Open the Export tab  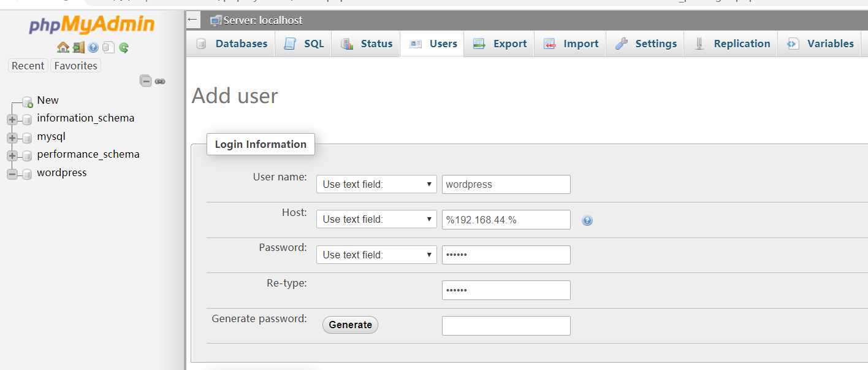500,44
